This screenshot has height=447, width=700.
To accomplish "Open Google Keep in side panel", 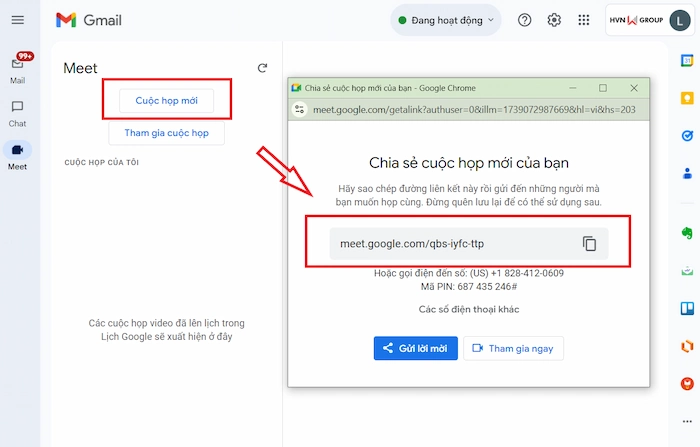I will [687, 98].
